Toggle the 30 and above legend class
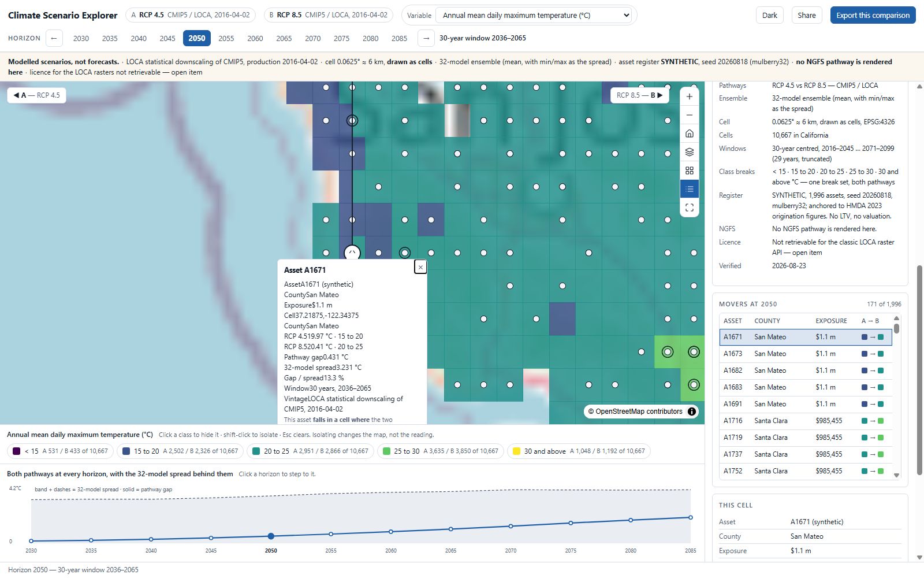The height and width of the screenshot is (578, 924). coord(579,451)
